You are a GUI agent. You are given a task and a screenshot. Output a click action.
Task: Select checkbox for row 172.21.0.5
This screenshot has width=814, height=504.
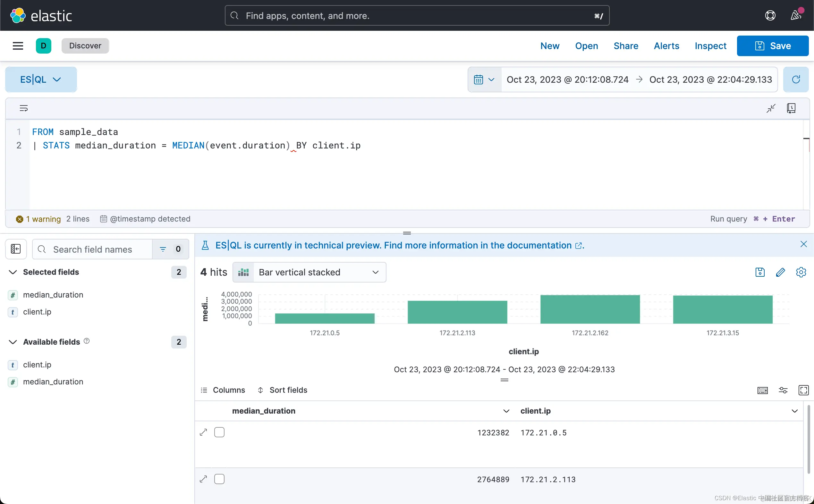[219, 432]
